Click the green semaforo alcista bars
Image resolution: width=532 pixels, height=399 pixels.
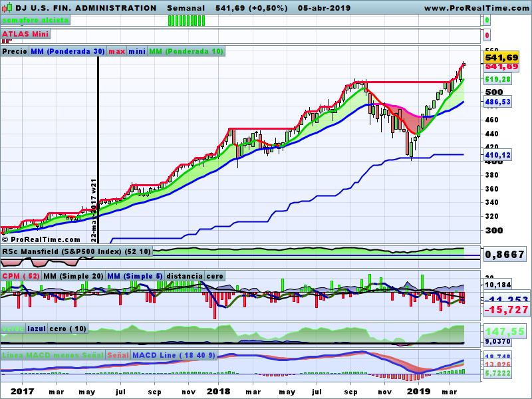(x=187, y=21)
